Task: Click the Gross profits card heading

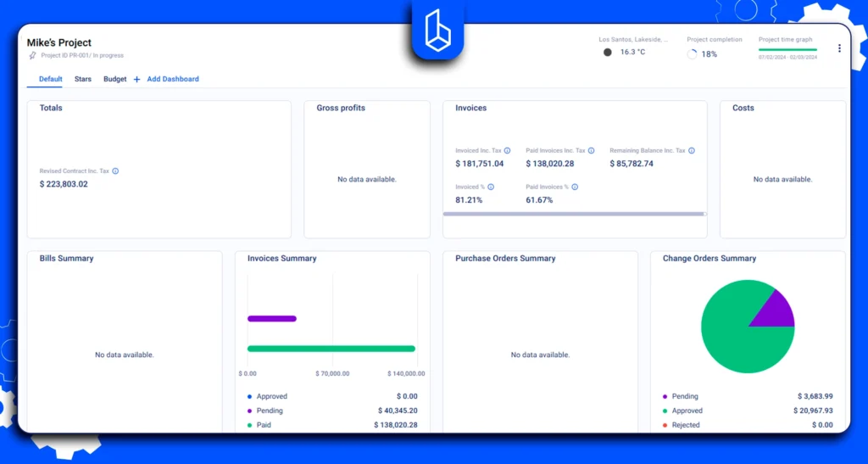Action: tap(341, 108)
